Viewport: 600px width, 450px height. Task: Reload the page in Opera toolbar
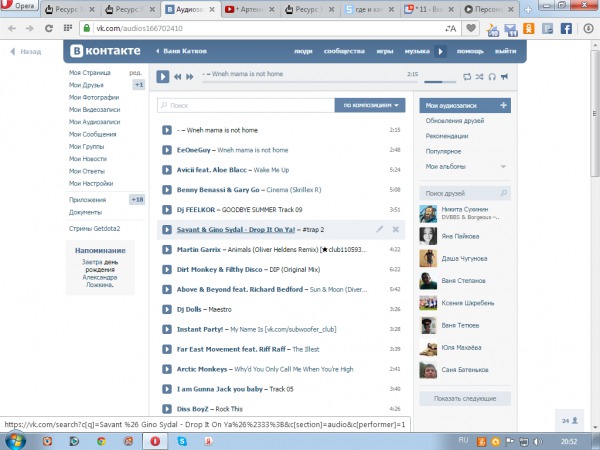coord(49,28)
